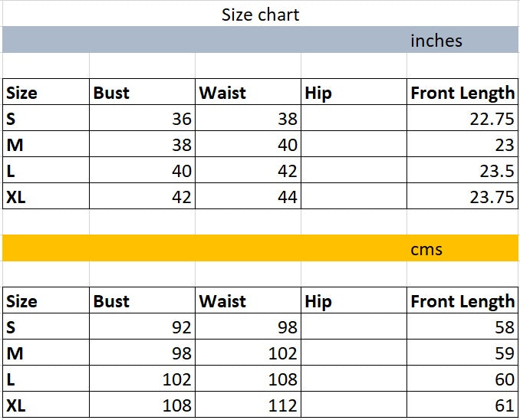Select the 'cms' label cell
The height and width of the screenshot is (420, 520).
(x=426, y=249)
